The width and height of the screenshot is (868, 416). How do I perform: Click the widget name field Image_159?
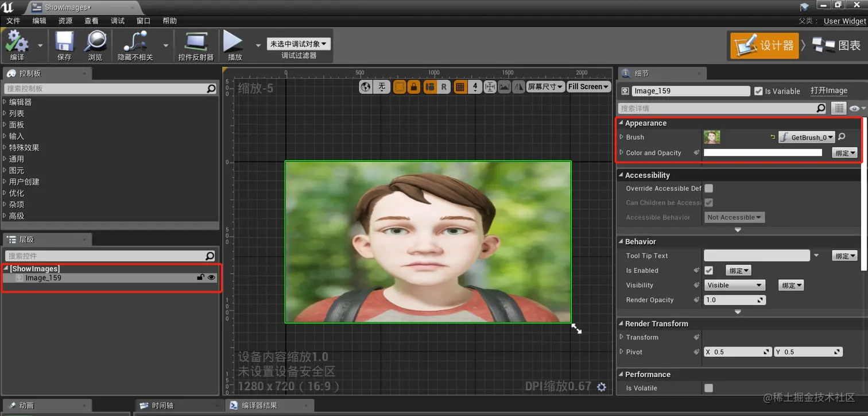point(691,91)
